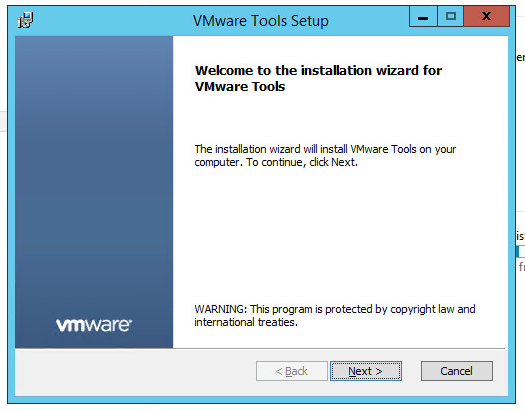Click the VMware Tools Setup title text
The image size is (525, 410).
(261, 21)
